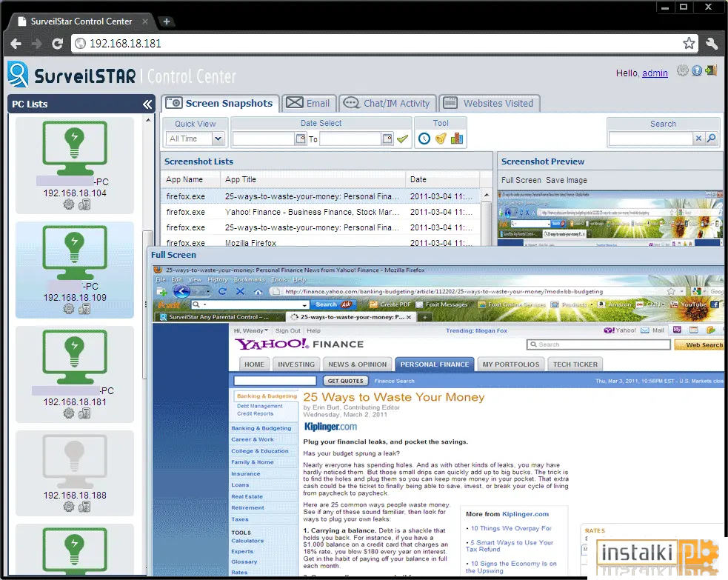Click the help question mark icon
This screenshot has width=728, height=580.
point(696,70)
